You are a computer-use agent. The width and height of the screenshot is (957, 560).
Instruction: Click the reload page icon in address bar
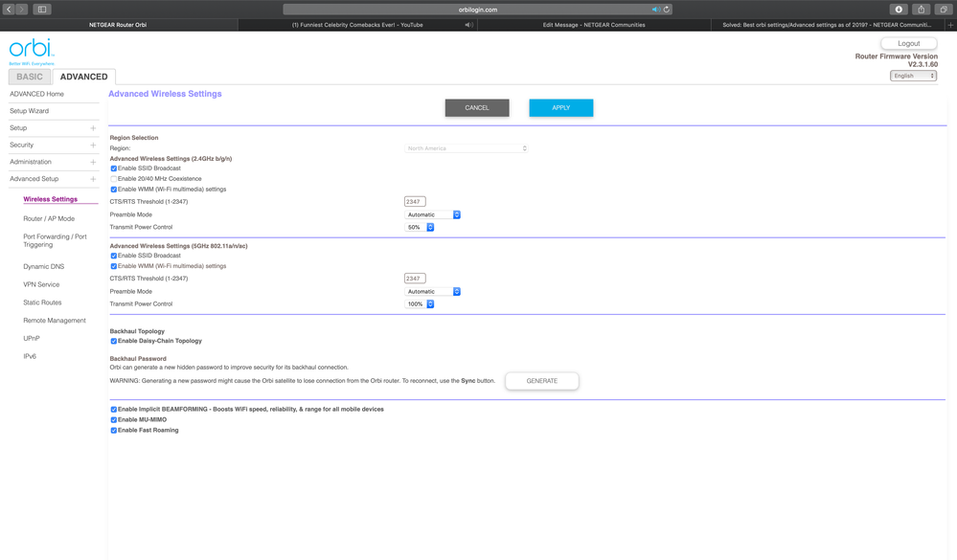point(667,10)
